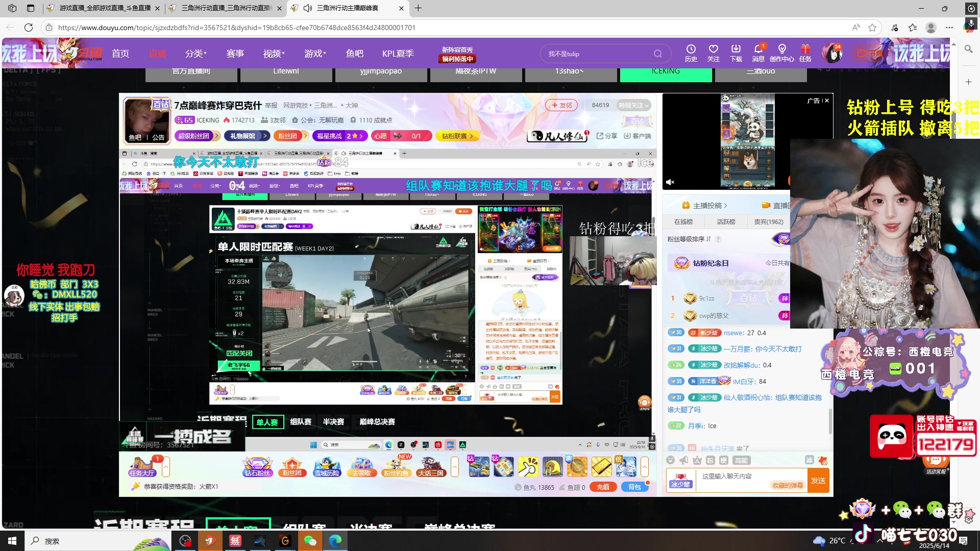
Task: Switch to the 活跃榜 tab
Action: coord(726,221)
